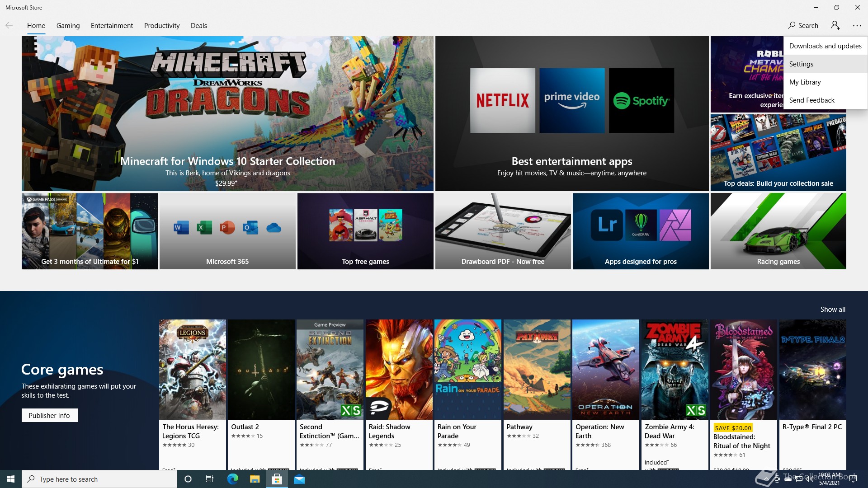Viewport: 868px width, 488px height.
Task: Click the Cortana circle icon in taskbar
Action: coord(188,479)
